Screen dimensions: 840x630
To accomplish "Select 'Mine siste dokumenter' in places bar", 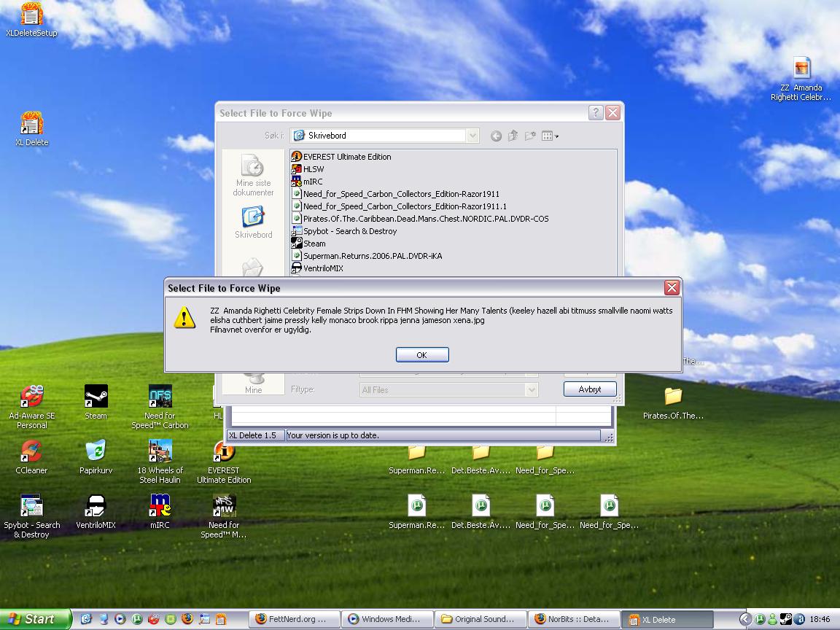I will [254, 176].
